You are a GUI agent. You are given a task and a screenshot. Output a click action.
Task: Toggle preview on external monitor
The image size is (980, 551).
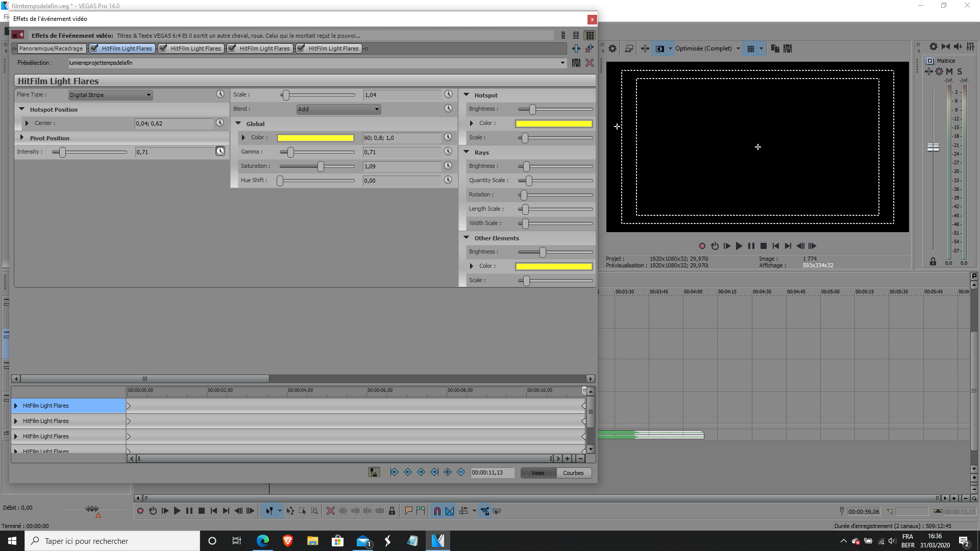click(629, 48)
